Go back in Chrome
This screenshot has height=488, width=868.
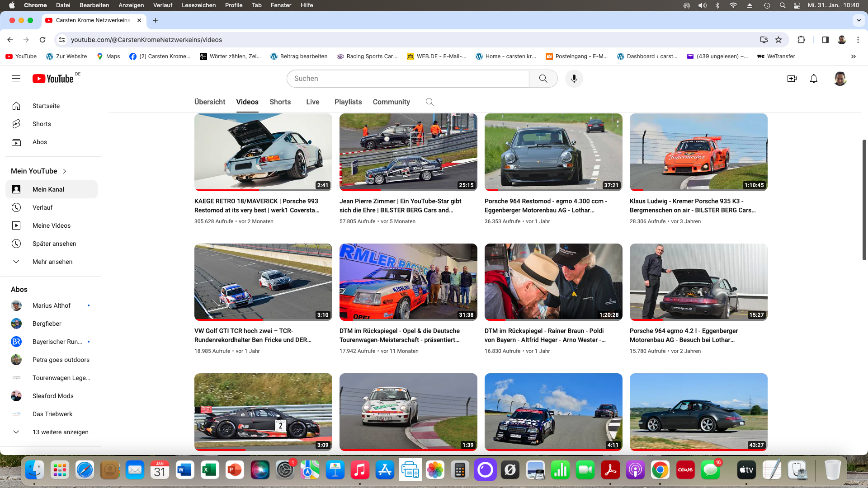(10, 40)
